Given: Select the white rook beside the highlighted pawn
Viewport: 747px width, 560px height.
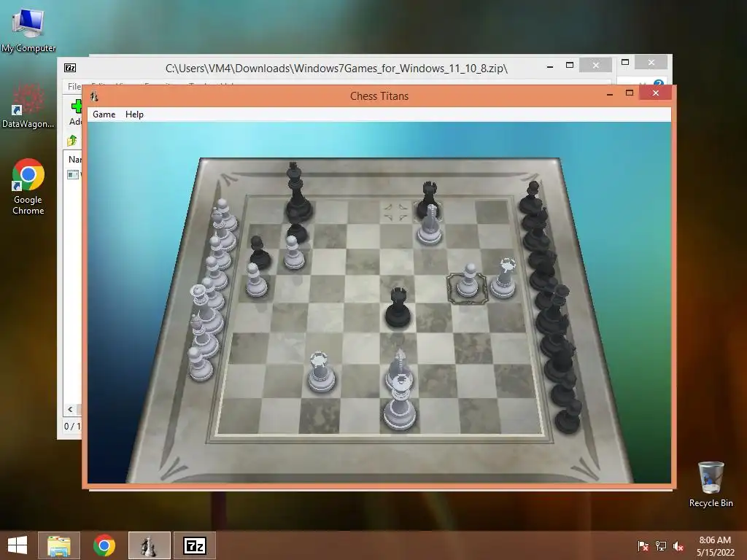Looking at the screenshot, I should pos(505,279).
